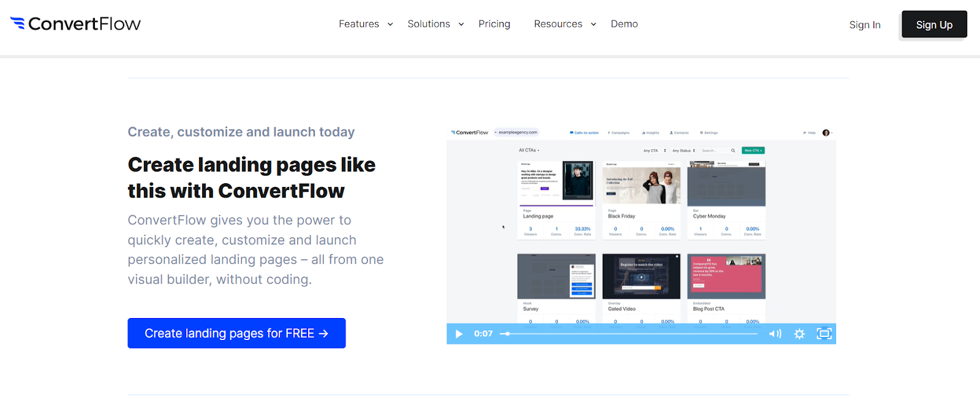This screenshot has height=413, width=980.
Task: Seek using the video progress bar
Action: [x=629, y=334]
